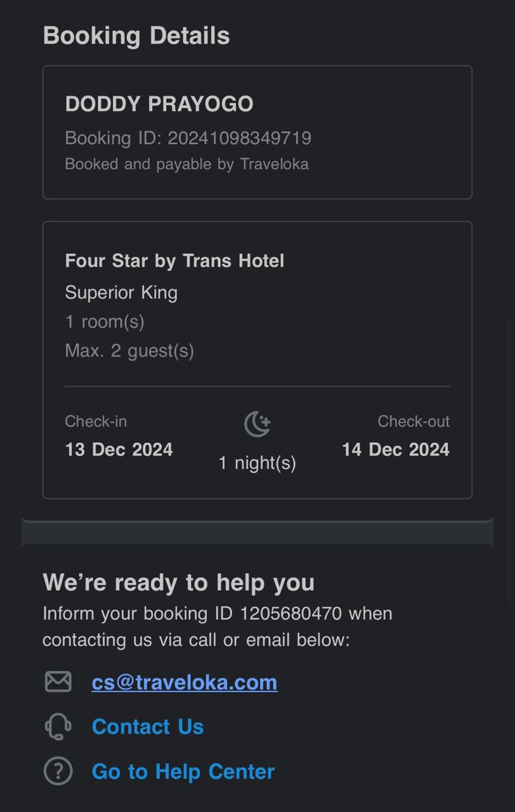Click the question mark help icon
Screen dimensions: 515x812
coord(58,771)
